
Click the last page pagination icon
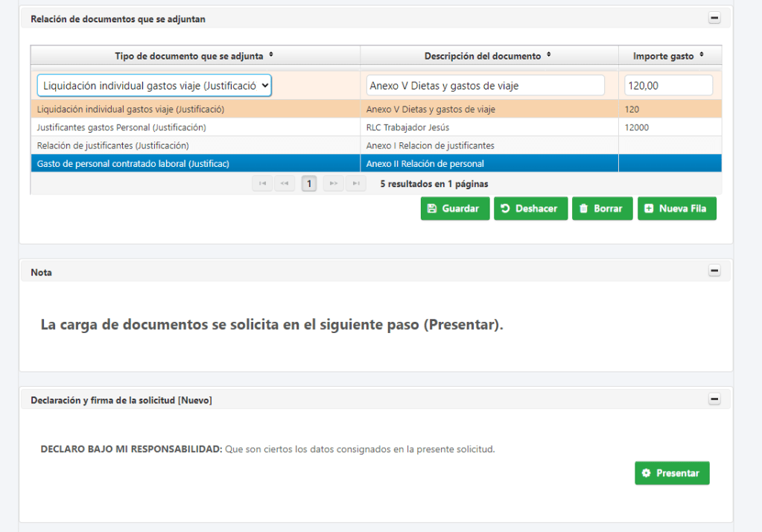tap(357, 183)
